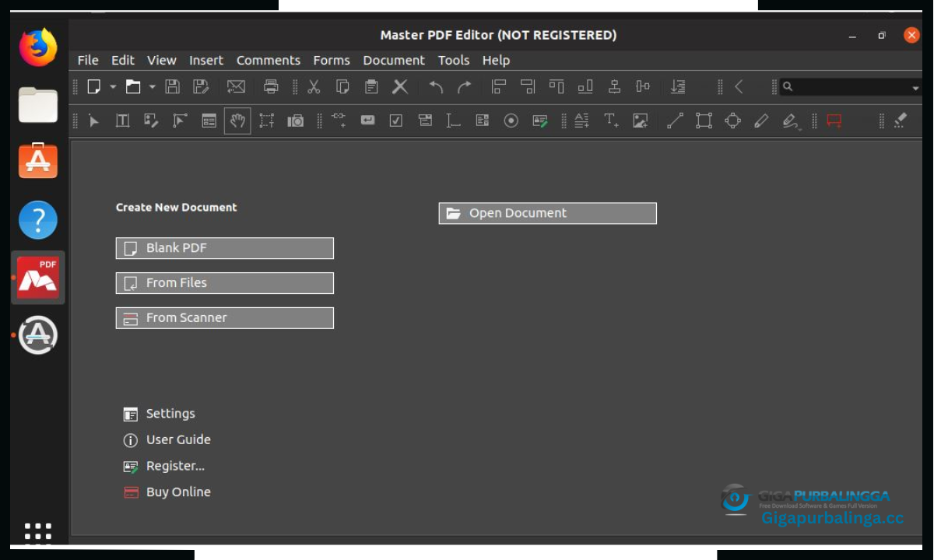Screen dimensions: 934x560
Task: Click the Delete X icon
Action: point(400,86)
